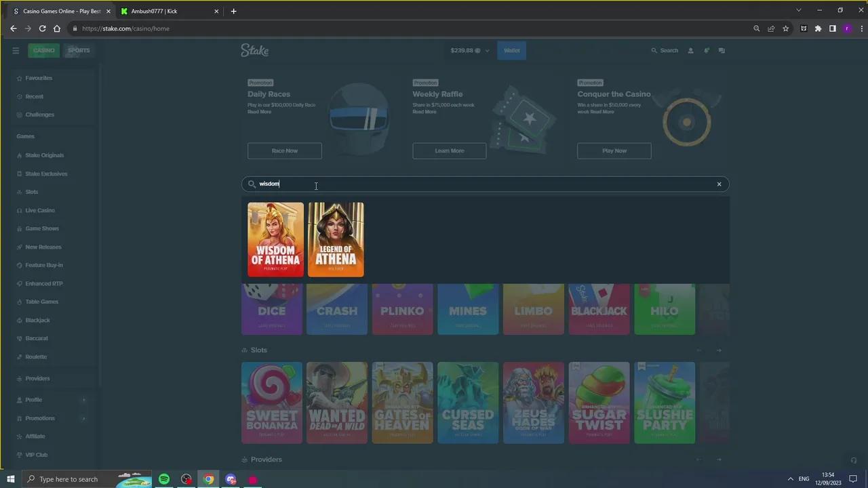Screen dimensions: 868x488
Task: Open the user profile icon in header
Action: coord(690,50)
